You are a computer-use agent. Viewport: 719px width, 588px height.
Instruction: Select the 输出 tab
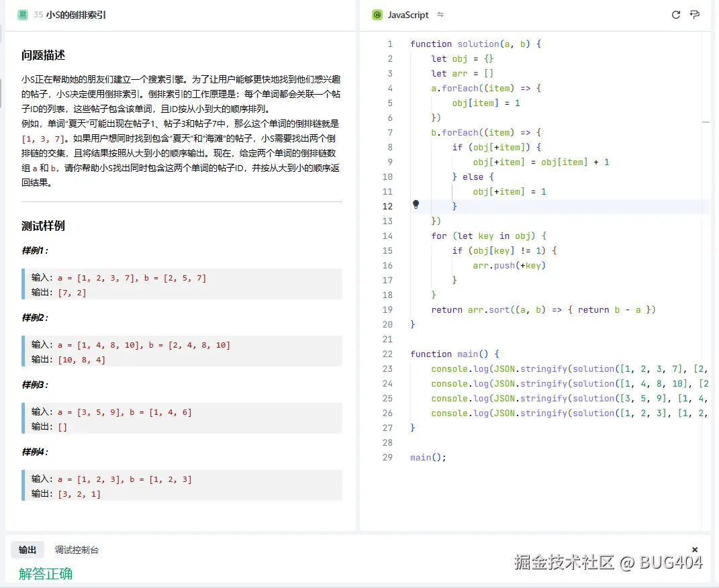coord(28,549)
